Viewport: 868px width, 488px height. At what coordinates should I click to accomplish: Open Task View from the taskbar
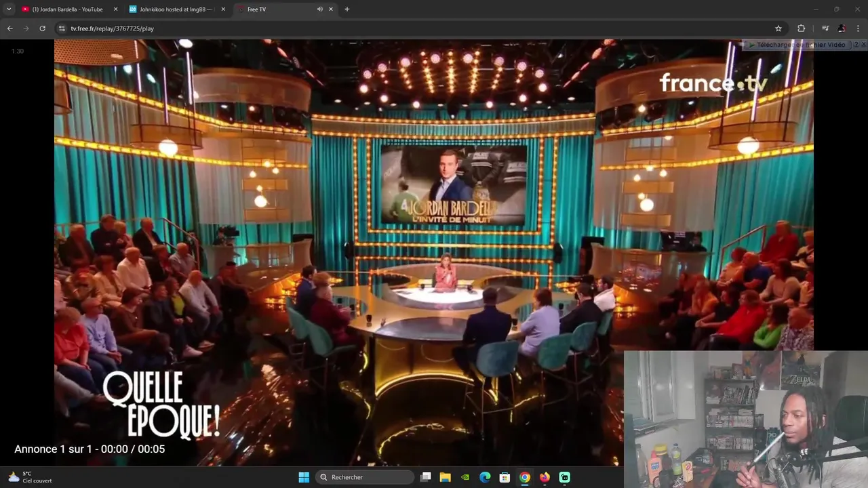click(426, 477)
